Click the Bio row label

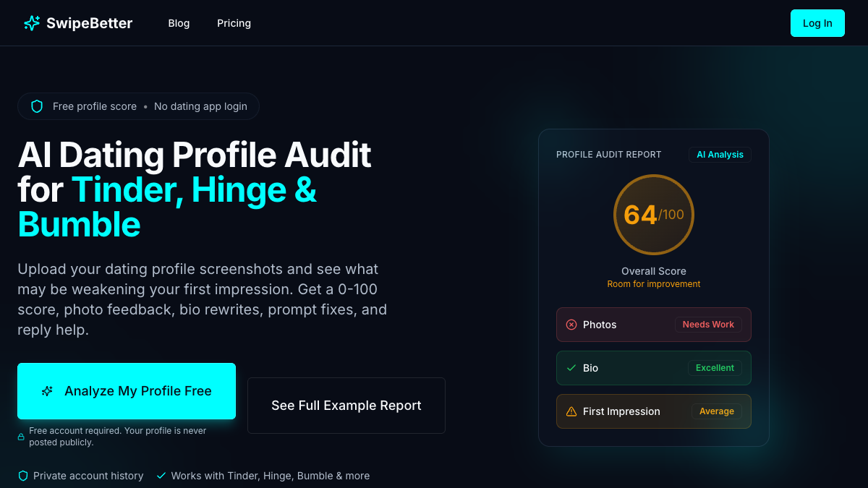(x=591, y=368)
